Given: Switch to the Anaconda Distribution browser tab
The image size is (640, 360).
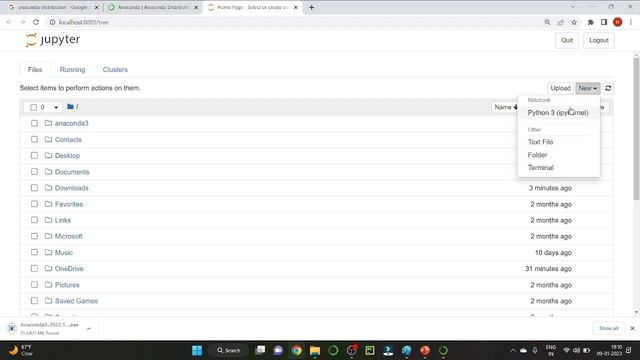Looking at the screenshot, I should (x=153, y=7).
